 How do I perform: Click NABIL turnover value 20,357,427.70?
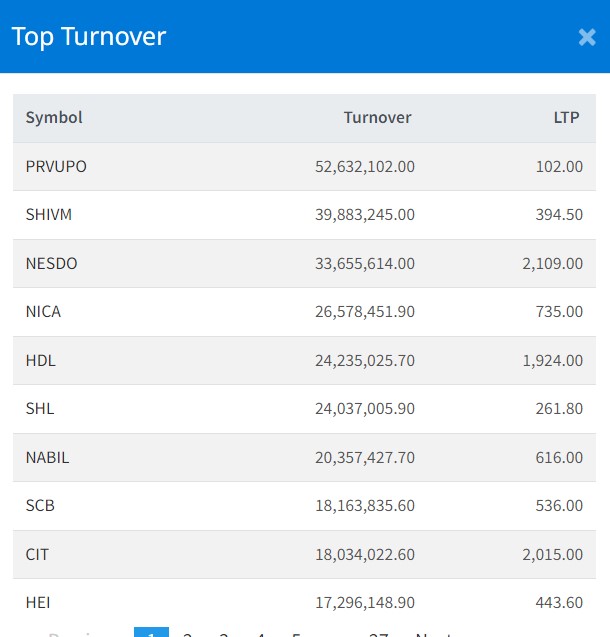[x=364, y=457]
